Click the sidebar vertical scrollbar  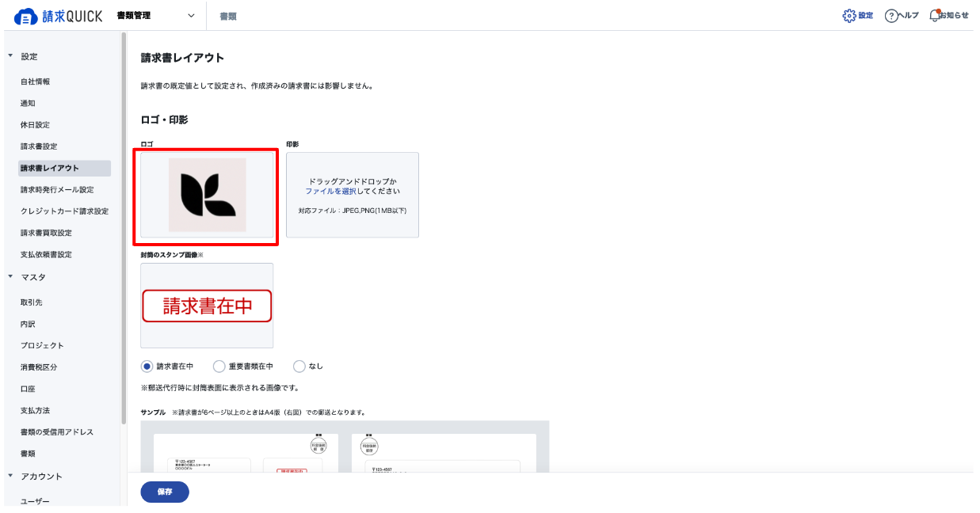coord(124,230)
